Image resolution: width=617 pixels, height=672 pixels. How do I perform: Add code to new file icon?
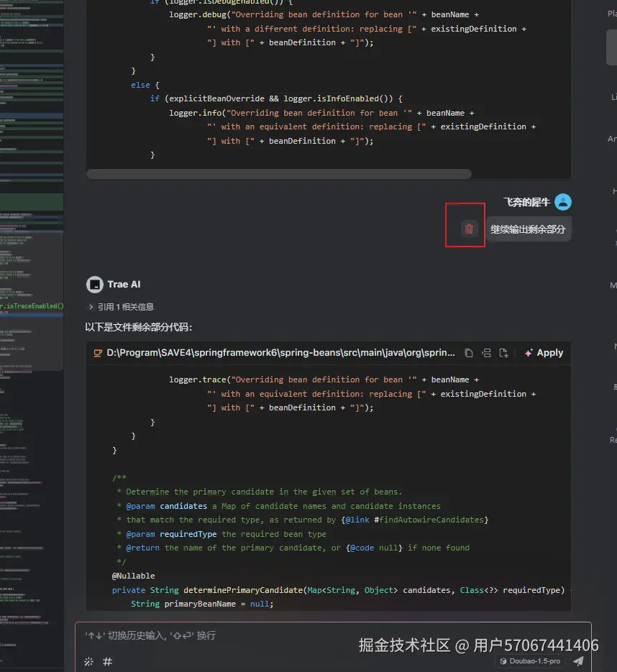click(503, 353)
